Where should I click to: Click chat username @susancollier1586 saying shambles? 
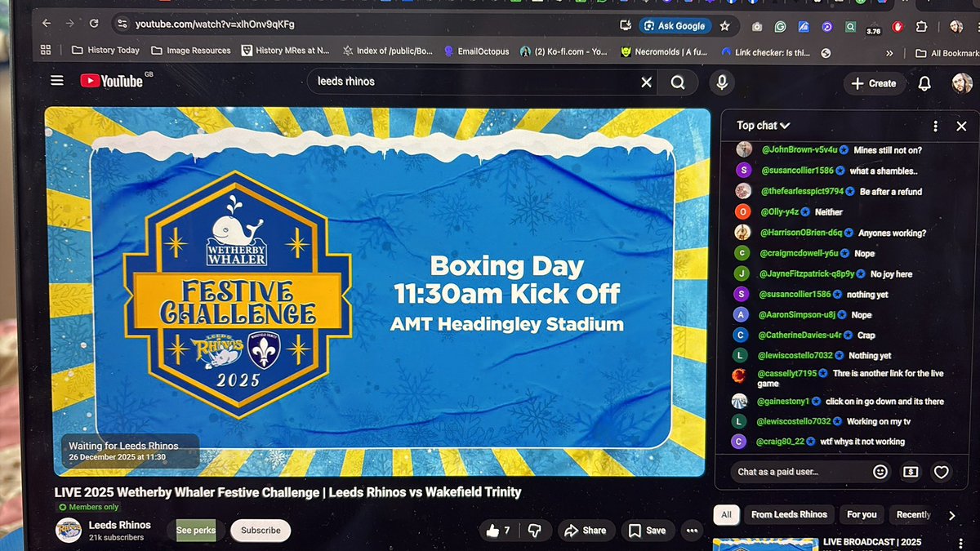[797, 171]
